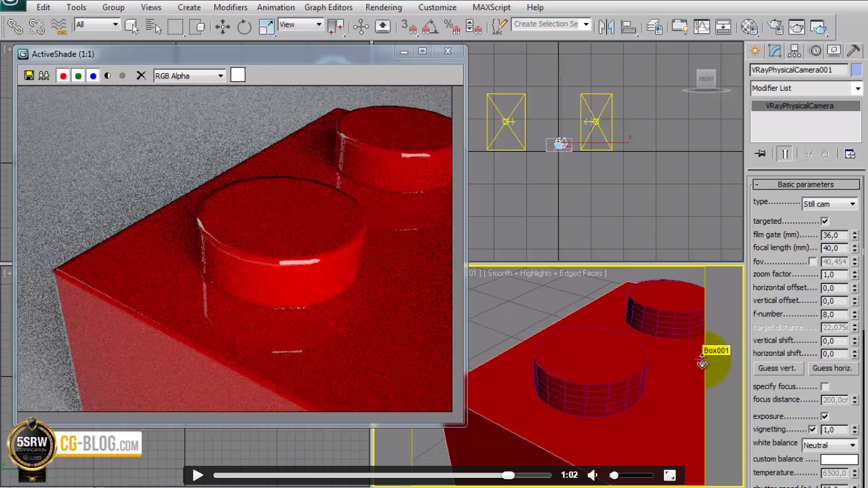Click the Mirror tool icon
Image resolution: width=868 pixels, height=488 pixels.
[x=606, y=26]
